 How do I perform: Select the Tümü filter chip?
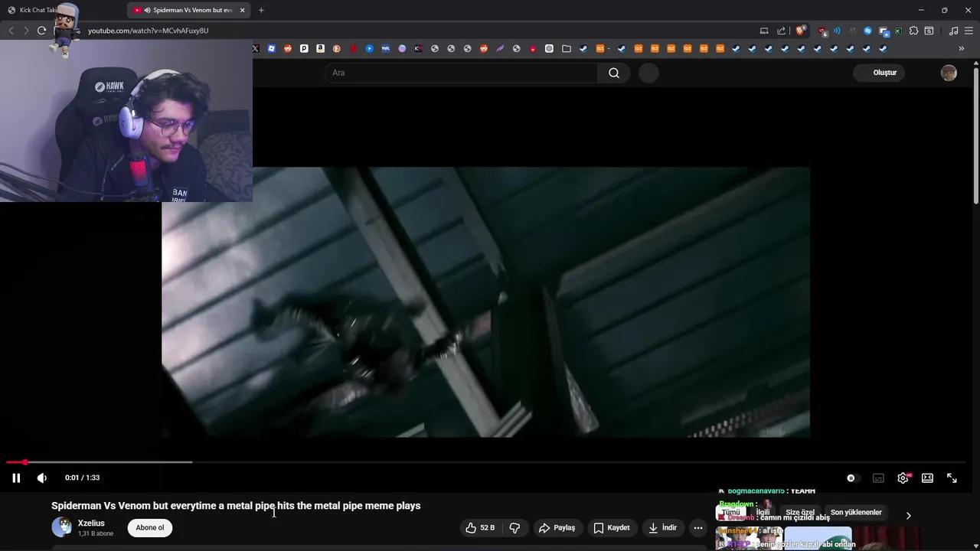[x=731, y=512]
